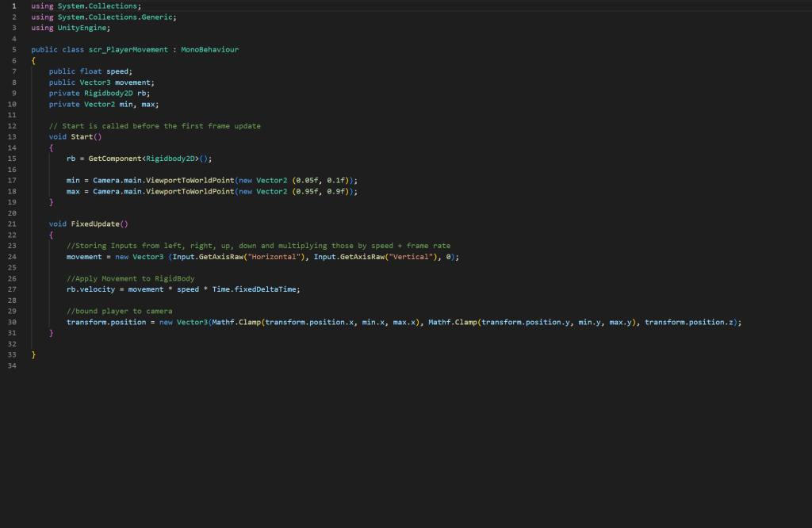Click the 0.05f value in the min assignment
This screenshot has height=528, width=812.
(x=308, y=180)
